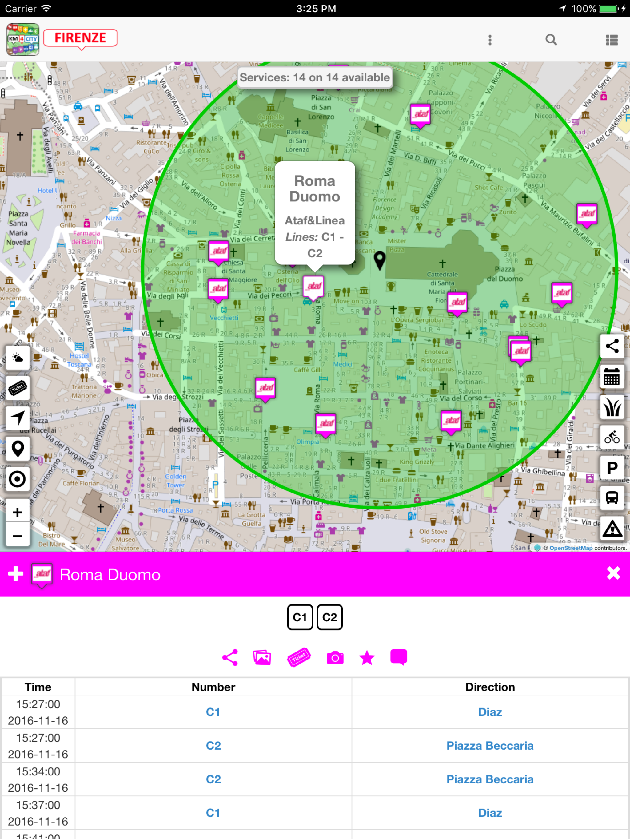This screenshot has width=630, height=840.
Task: Open the calendar events button
Action: coord(612,376)
